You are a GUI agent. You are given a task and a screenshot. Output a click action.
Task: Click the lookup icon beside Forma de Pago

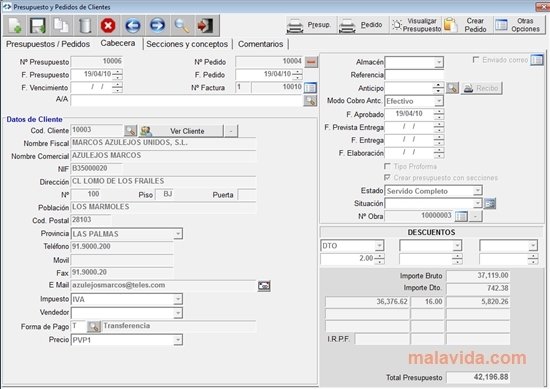[x=94, y=327]
